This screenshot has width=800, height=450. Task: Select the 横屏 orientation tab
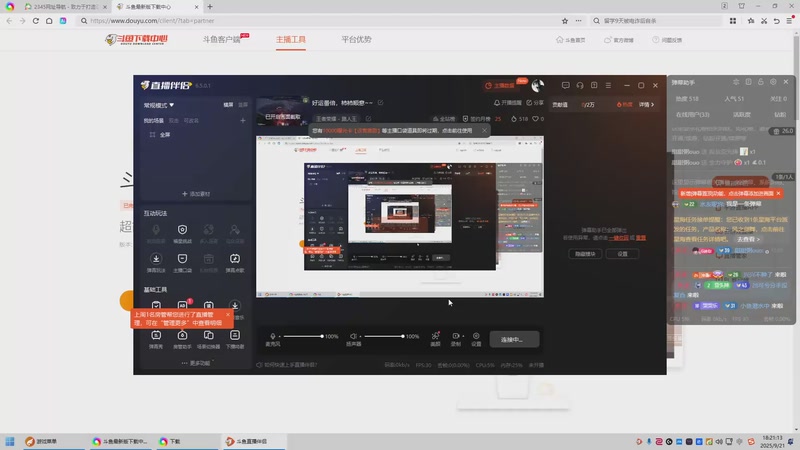(x=228, y=105)
